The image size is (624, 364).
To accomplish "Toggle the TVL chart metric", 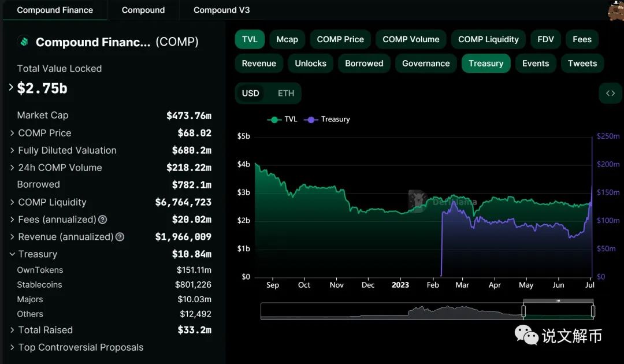I will 250,39.
